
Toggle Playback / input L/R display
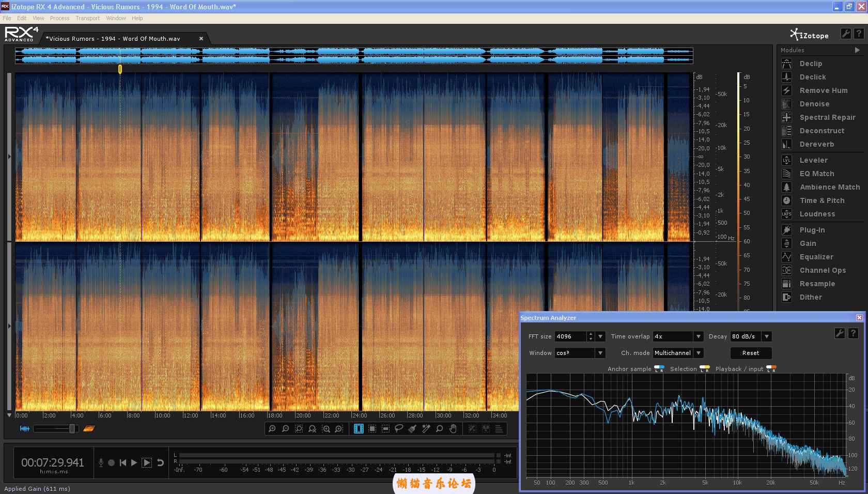771,369
